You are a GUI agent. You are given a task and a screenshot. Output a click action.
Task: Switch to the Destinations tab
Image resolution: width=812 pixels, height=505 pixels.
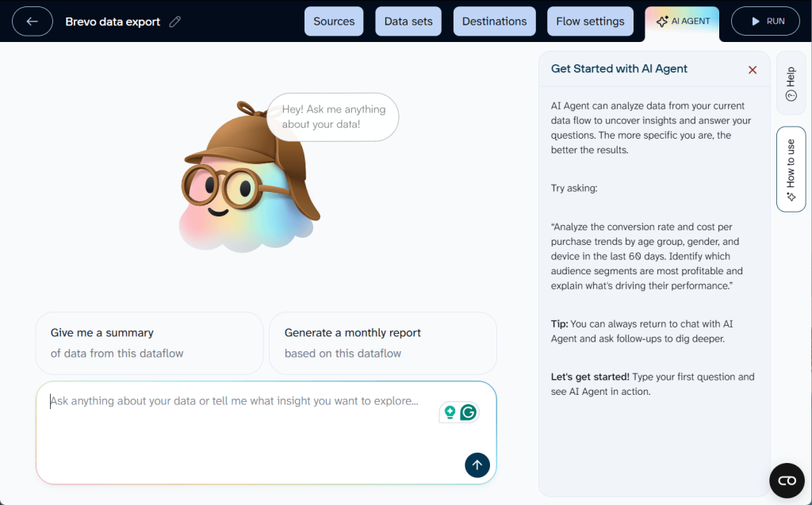[494, 21]
